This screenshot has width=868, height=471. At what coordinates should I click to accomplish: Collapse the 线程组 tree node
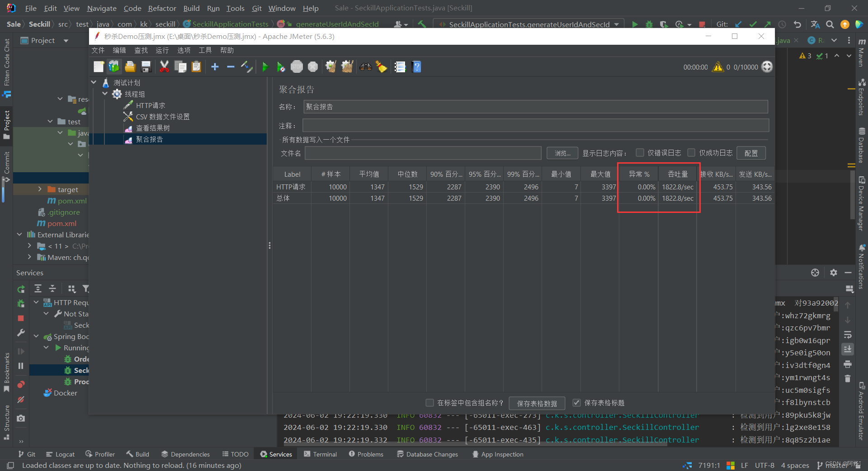[105, 94]
